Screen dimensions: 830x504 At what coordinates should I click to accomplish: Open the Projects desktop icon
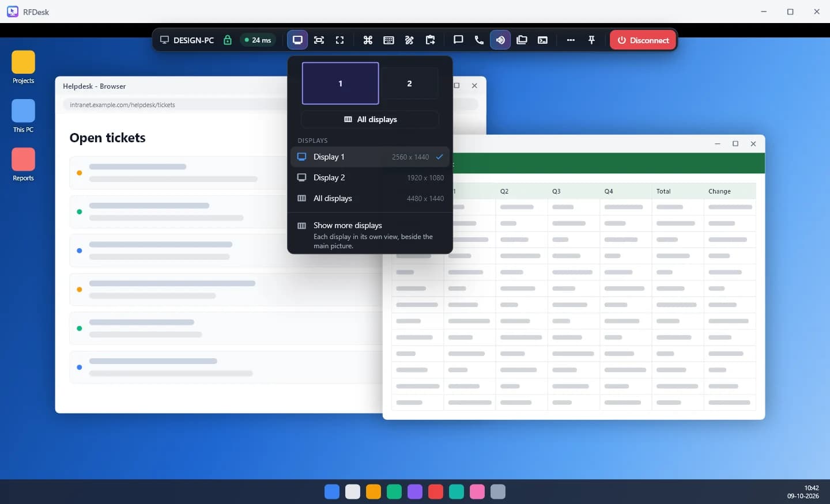point(23,68)
